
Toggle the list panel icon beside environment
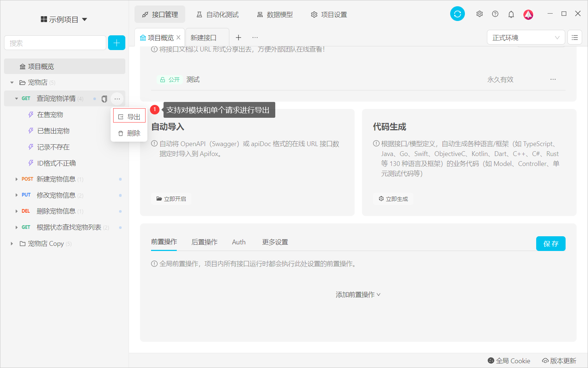575,38
